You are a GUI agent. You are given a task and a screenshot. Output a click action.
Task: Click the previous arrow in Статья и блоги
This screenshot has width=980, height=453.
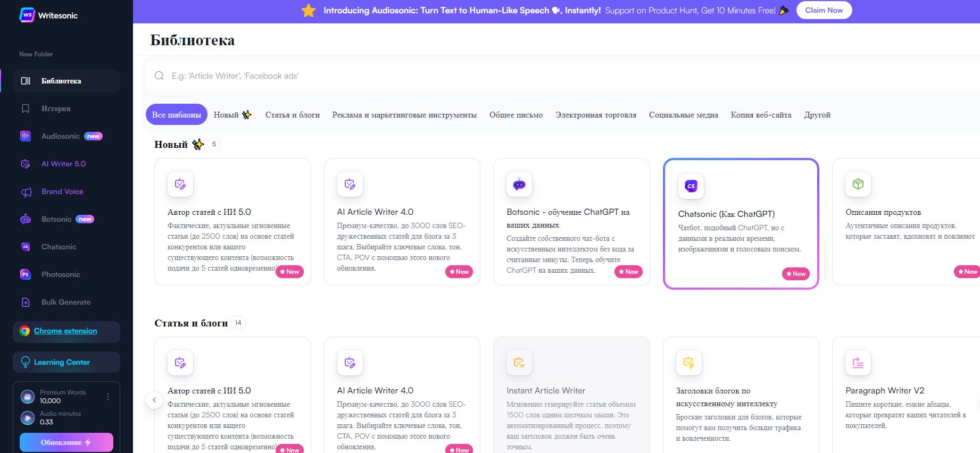click(x=154, y=400)
